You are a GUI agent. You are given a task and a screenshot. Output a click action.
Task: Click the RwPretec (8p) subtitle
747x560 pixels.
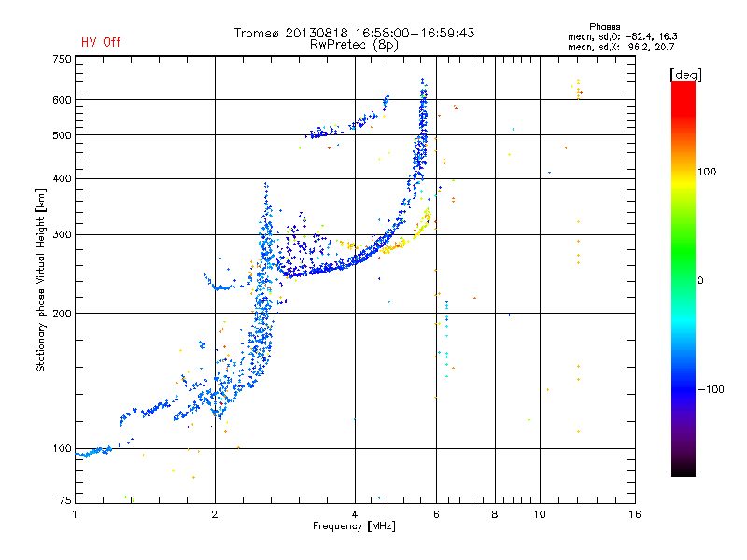click(x=354, y=45)
